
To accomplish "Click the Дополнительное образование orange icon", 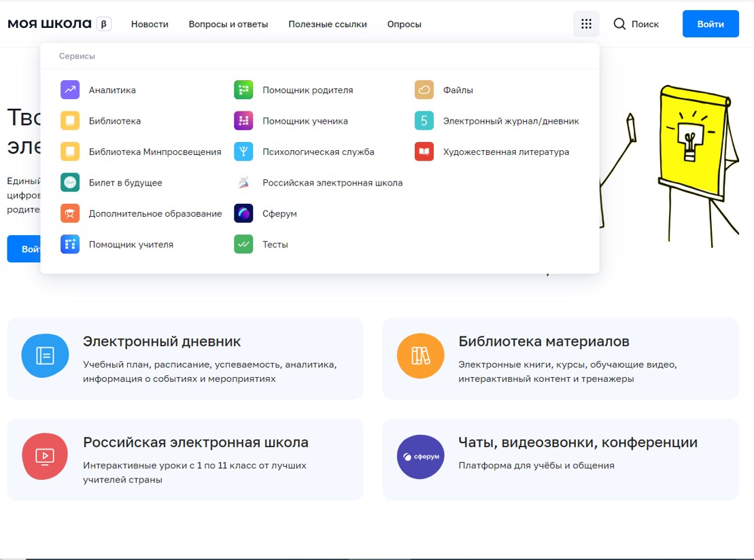I will (70, 213).
